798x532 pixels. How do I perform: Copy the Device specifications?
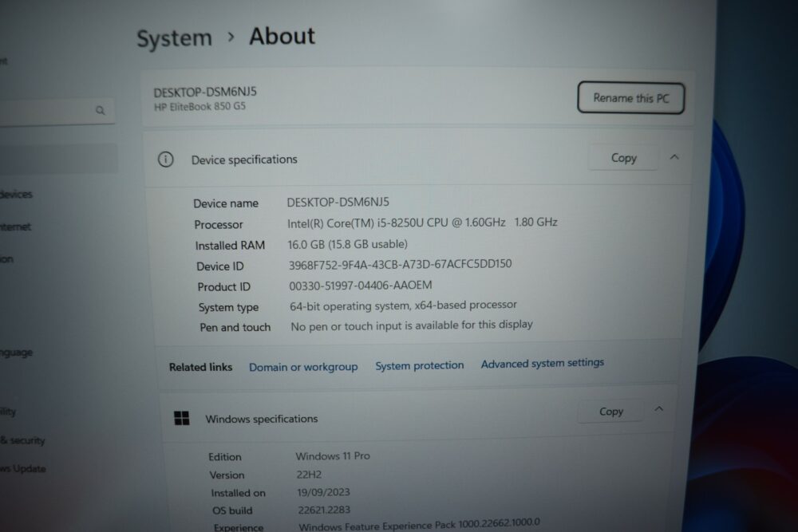(x=623, y=158)
